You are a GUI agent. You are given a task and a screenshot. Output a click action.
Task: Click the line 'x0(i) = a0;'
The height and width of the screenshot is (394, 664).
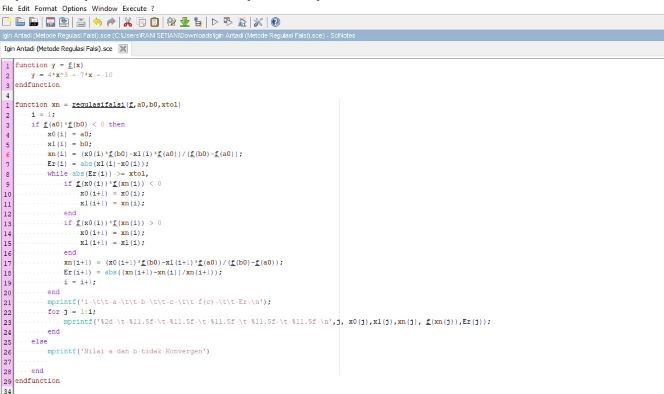(x=70, y=134)
